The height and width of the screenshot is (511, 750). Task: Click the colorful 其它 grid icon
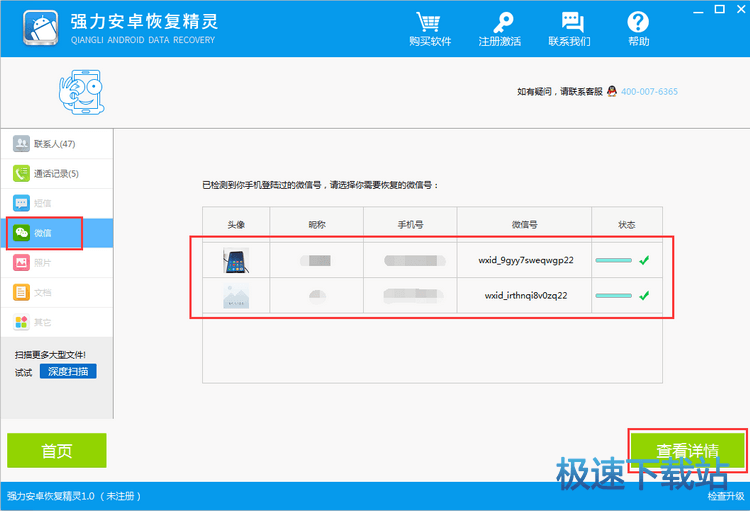pyautogui.click(x=21, y=322)
